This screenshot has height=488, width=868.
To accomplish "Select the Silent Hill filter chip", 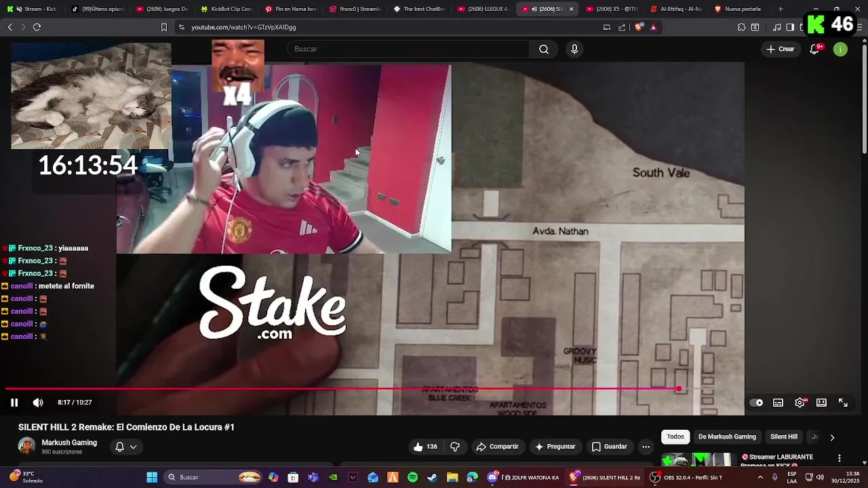I will pos(784,437).
